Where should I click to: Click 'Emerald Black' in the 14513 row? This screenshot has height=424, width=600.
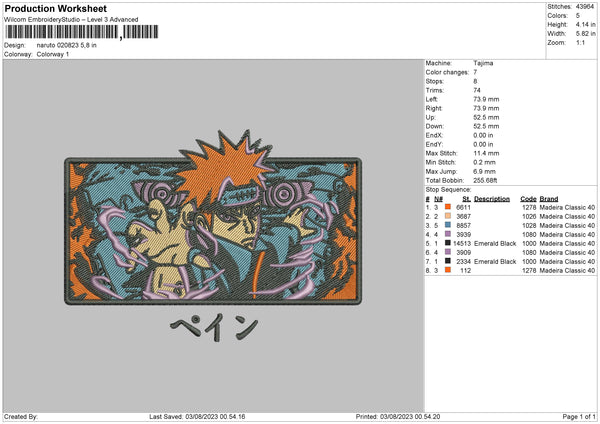pyautogui.click(x=495, y=243)
